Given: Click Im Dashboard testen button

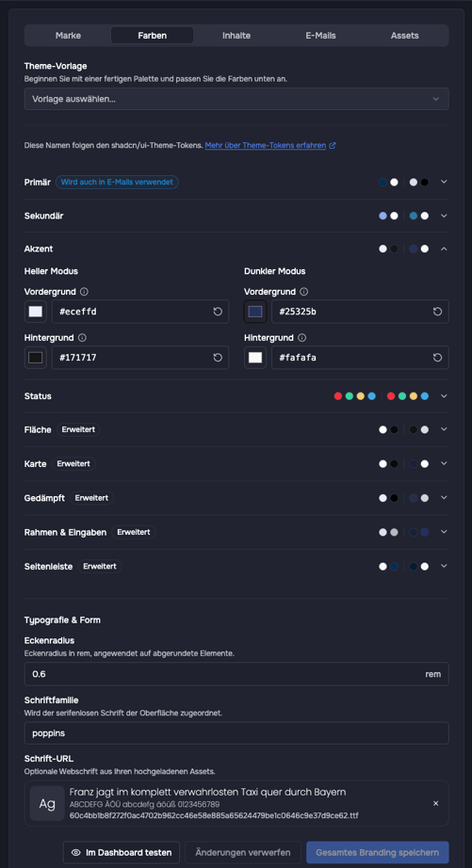Looking at the screenshot, I should tap(122, 853).
